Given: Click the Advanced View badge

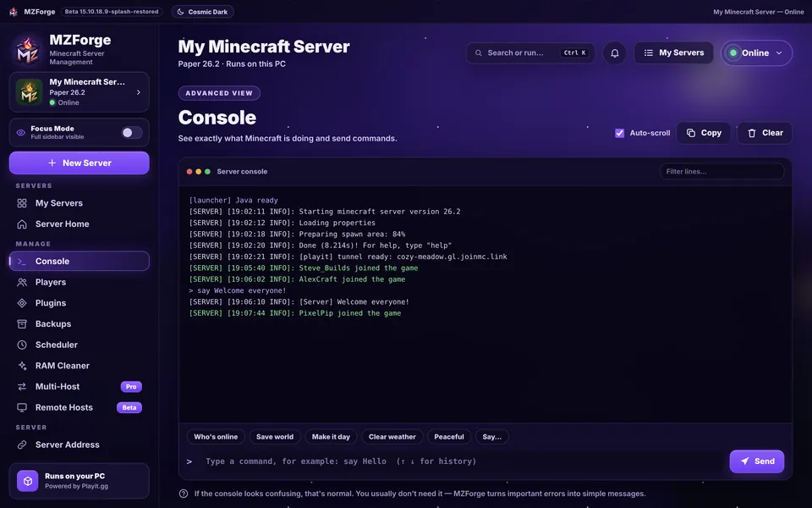Looking at the screenshot, I should [x=219, y=93].
